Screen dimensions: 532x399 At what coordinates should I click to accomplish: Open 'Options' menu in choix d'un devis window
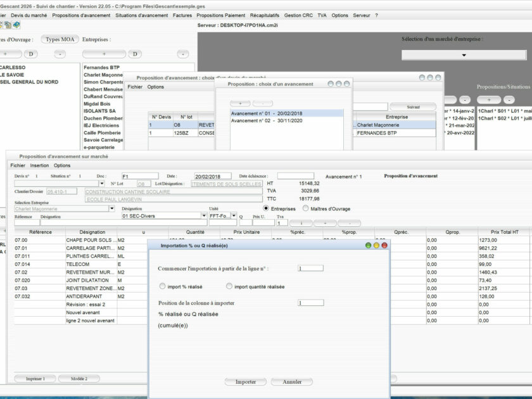pos(155,87)
